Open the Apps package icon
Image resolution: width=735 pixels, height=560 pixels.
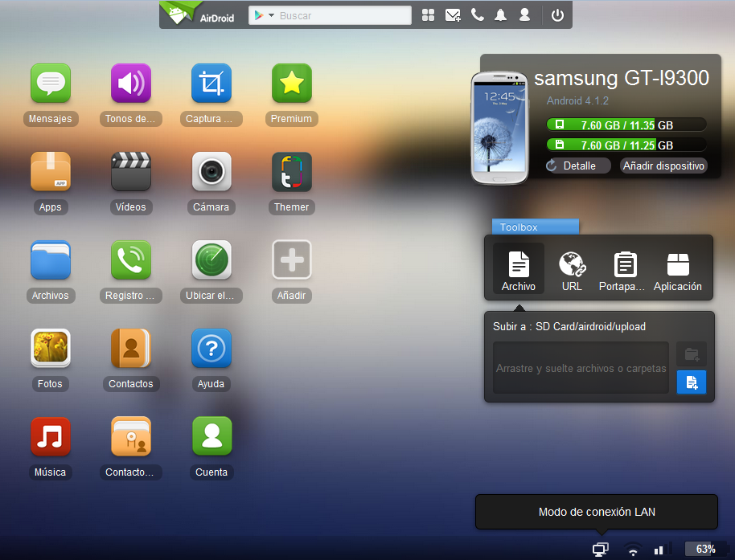coord(51,172)
